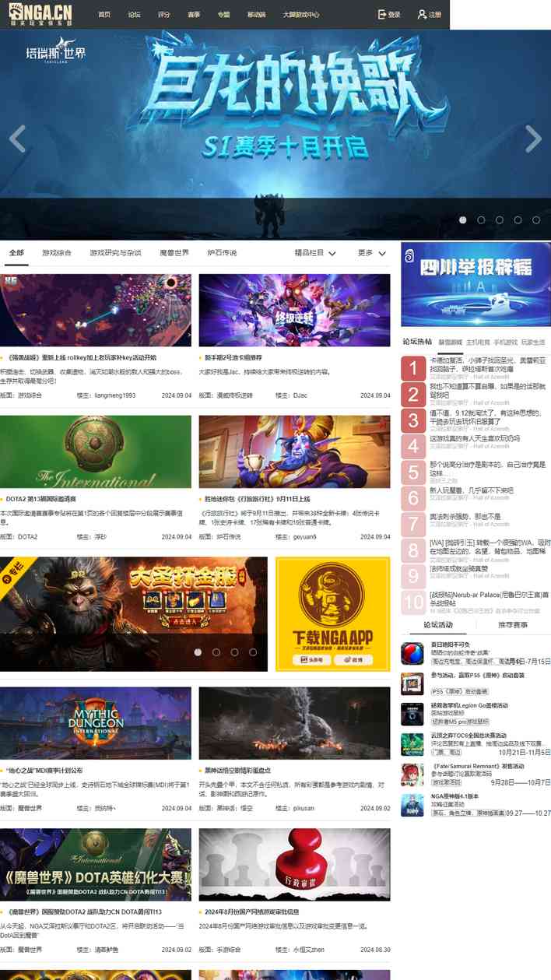Screen dimensions: 551x980
Task: Switch to the 游戏综合 tab
Action: [x=57, y=253]
